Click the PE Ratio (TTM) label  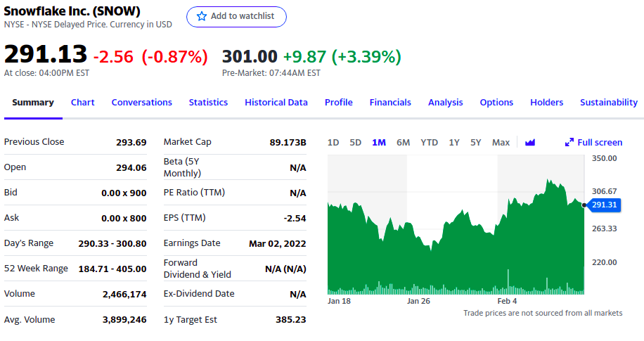pos(194,192)
